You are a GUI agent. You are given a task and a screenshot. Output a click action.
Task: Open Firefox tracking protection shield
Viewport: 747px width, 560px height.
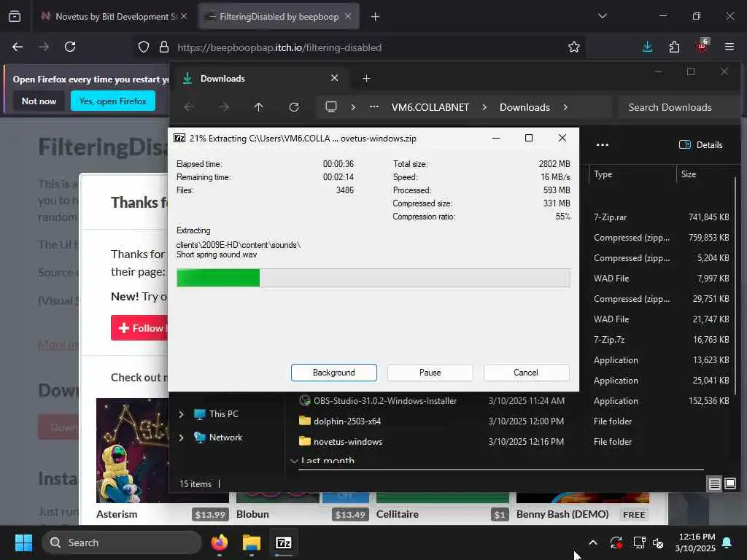click(x=144, y=47)
